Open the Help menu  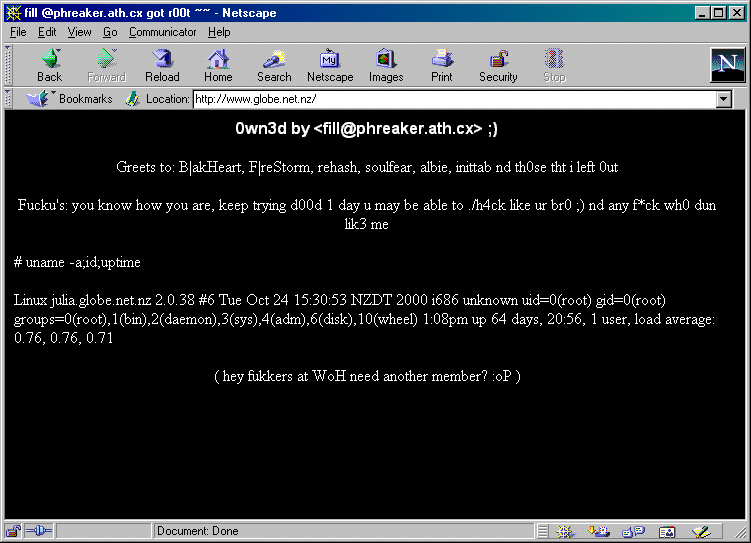[x=219, y=32]
